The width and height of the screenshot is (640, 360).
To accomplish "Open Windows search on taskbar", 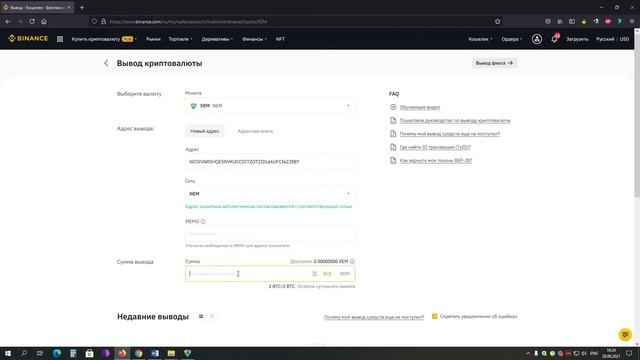I will click(x=24, y=353).
